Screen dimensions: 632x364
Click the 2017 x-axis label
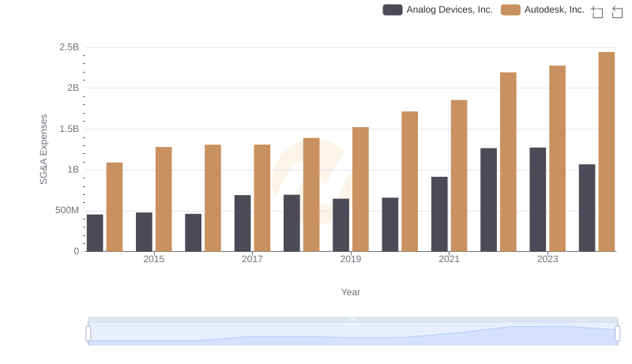point(252,259)
